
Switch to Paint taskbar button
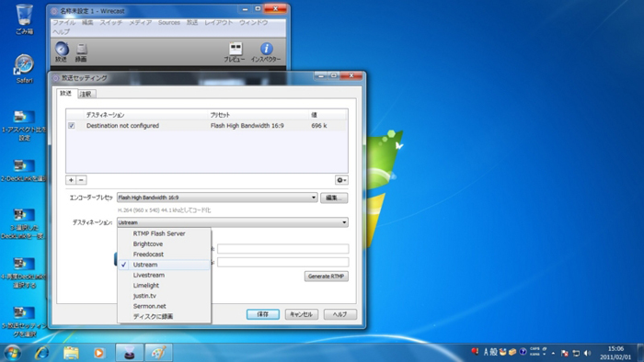coord(158,353)
